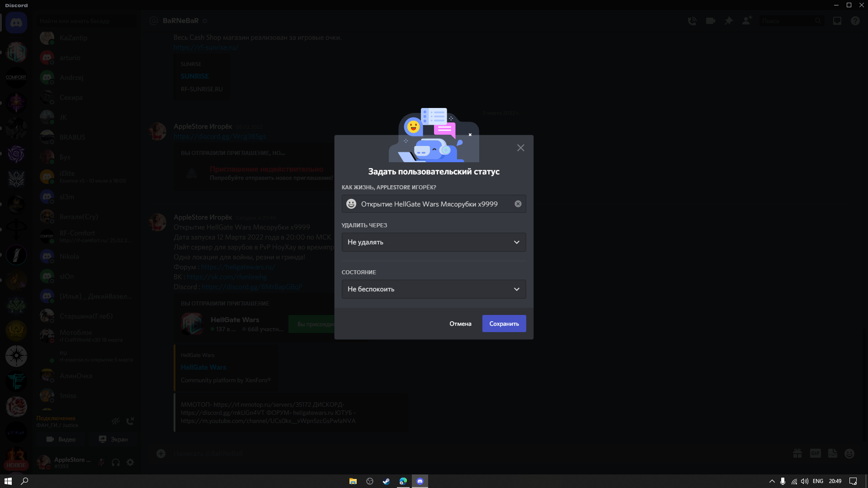The image size is (868, 488).
Task: Open the emoji picker in message box
Action: pos(849,454)
